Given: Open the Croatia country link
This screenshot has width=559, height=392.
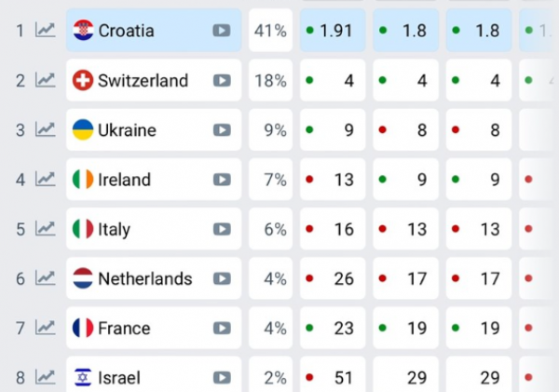Looking at the screenshot, I should tap(126, 31).
